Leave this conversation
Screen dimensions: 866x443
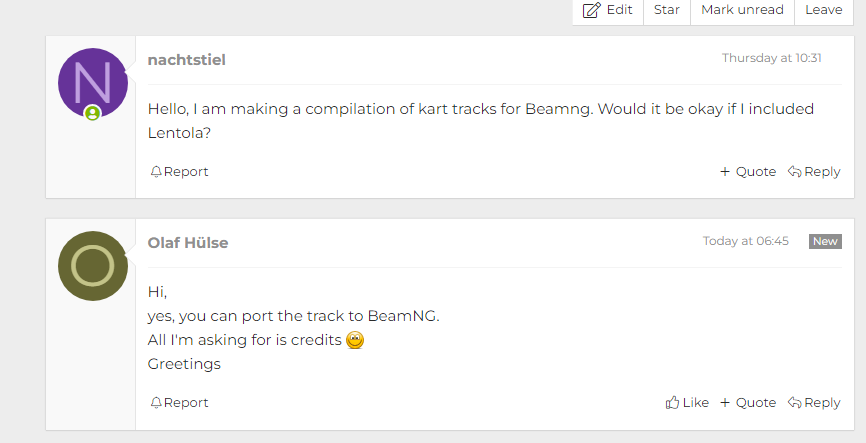pos(823,10)
